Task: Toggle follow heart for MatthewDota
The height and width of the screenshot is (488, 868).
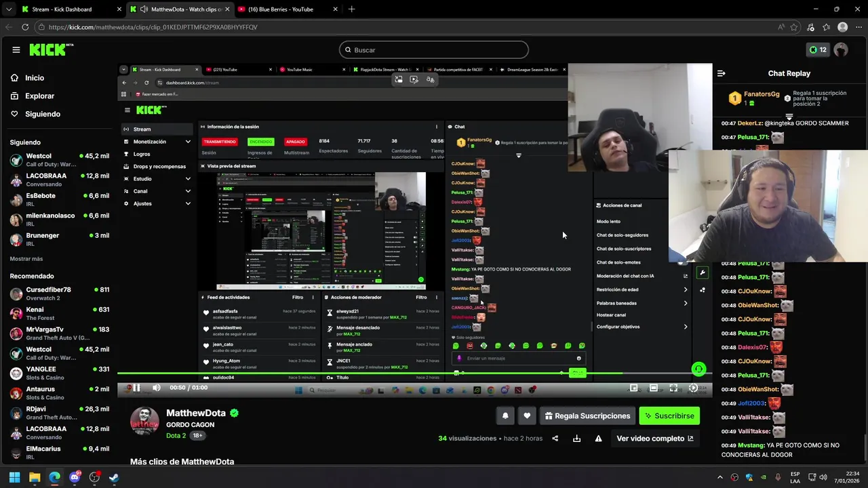Action: [x=527, y=416]
